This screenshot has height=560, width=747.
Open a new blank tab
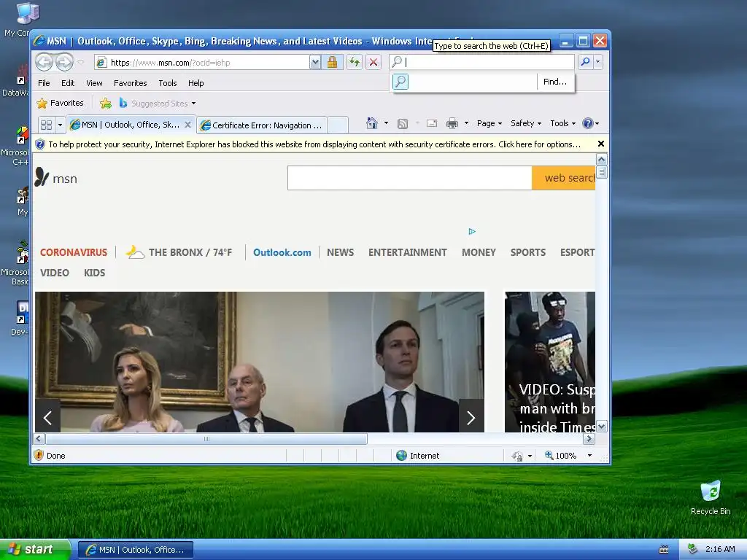tap(338, 125)
